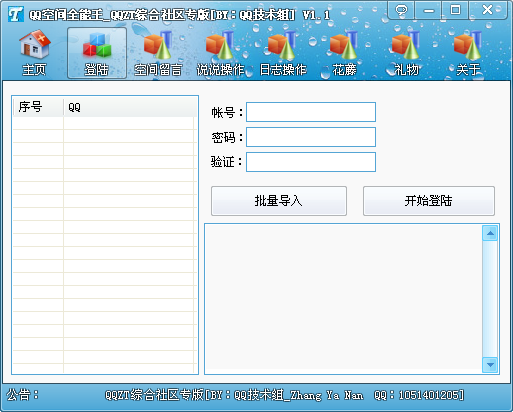Click the 批量导入 button
Image resolution: width=513 pixels, height=412 pixels.
(279, 201)
